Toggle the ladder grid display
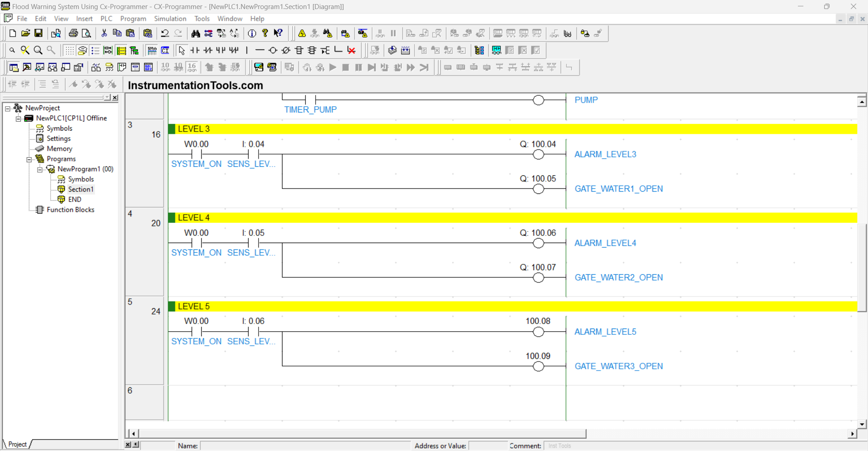The width and height of the screenshot is (868, 451). 69,50
